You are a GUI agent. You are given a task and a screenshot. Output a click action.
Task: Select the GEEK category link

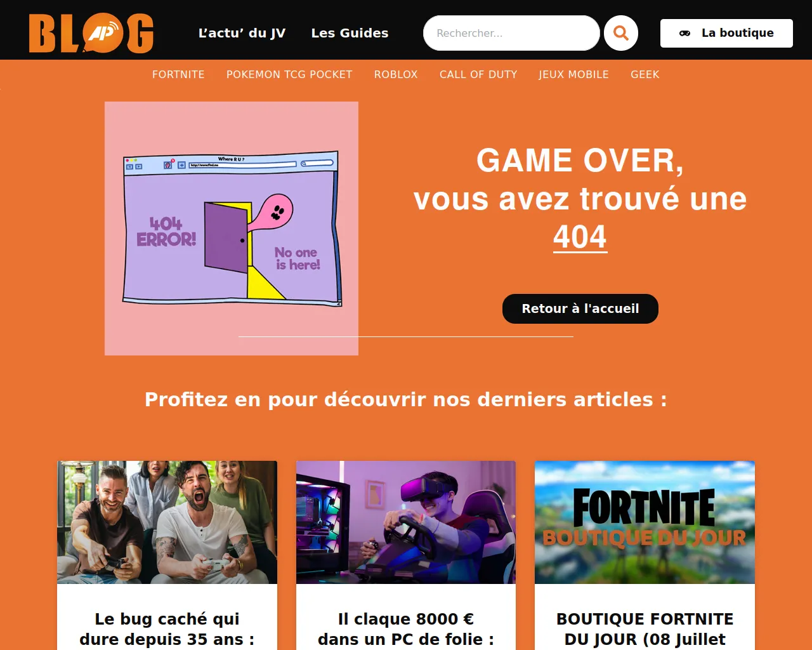tap(645, 74)
